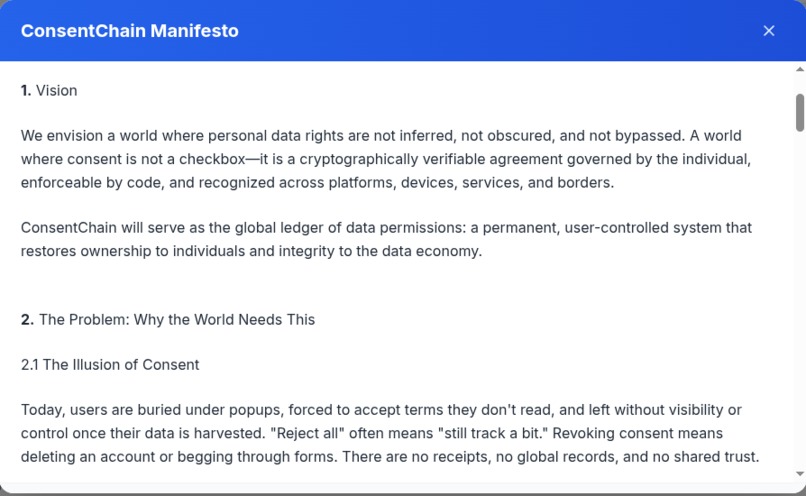Click the word 'cryptographically' in Vision text
The height and width of the screenshot is (496, 806).
click(359, 159)
